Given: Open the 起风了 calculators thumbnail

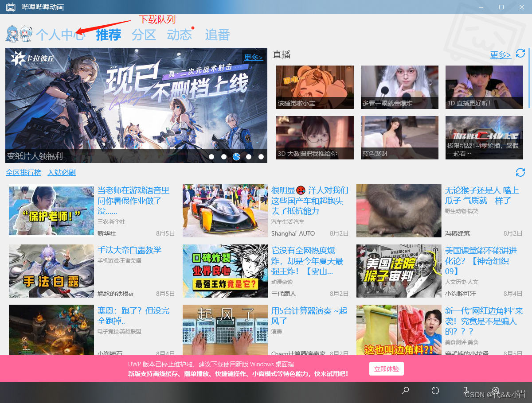Looking at the screenshot, I should click(225, 330).
